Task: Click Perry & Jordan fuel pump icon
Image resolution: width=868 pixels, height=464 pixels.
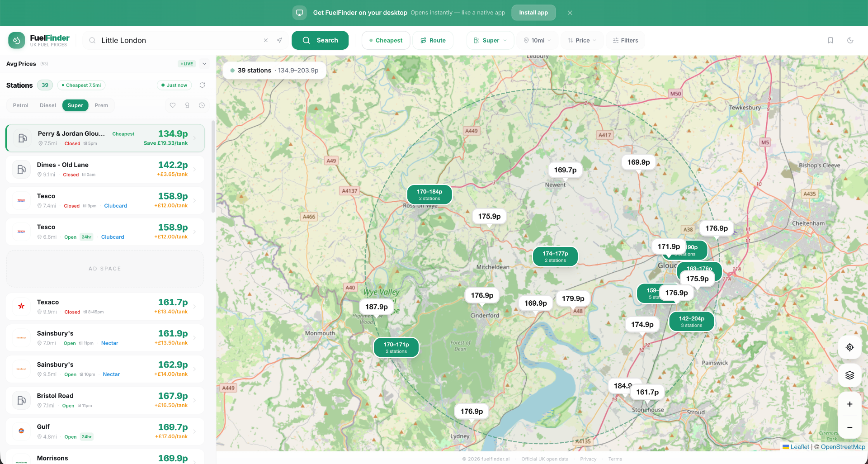Action: pyautogui.click(x=22, y=138)
